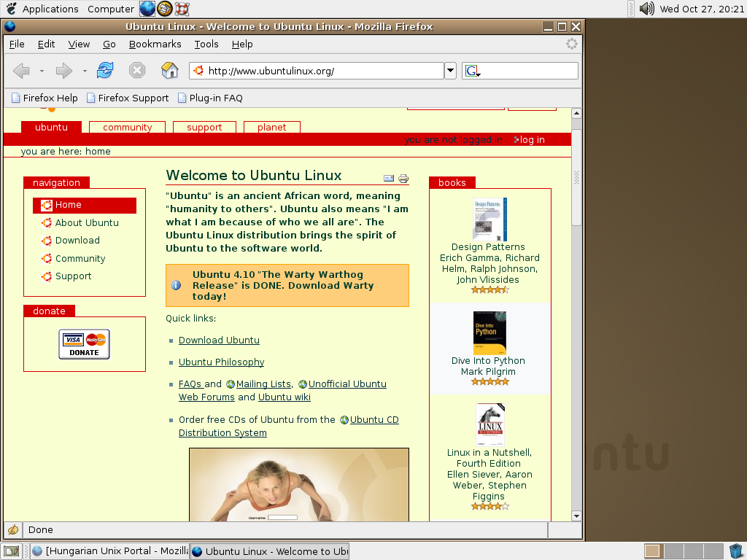Image resolution: width=747 pixels, height=560 pixels.
Task: Open the Mailing Lists link
Action: tap(263, 384)
